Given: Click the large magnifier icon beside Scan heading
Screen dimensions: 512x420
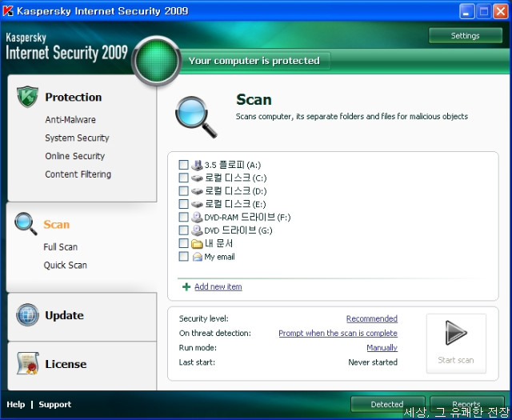Looking at the screenshot, I should [196, 117].
